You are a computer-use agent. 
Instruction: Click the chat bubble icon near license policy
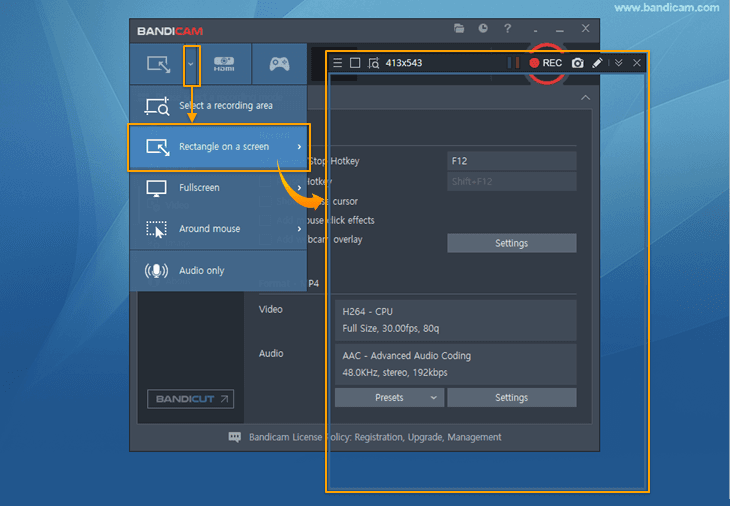pyautogui.click(x=235, y=437)
